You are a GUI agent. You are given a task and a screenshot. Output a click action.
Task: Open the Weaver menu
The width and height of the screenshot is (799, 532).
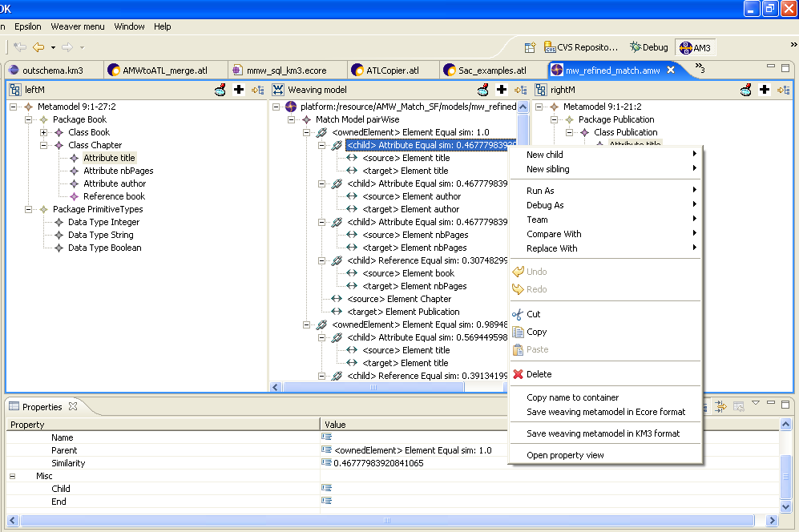pos(78,26)
